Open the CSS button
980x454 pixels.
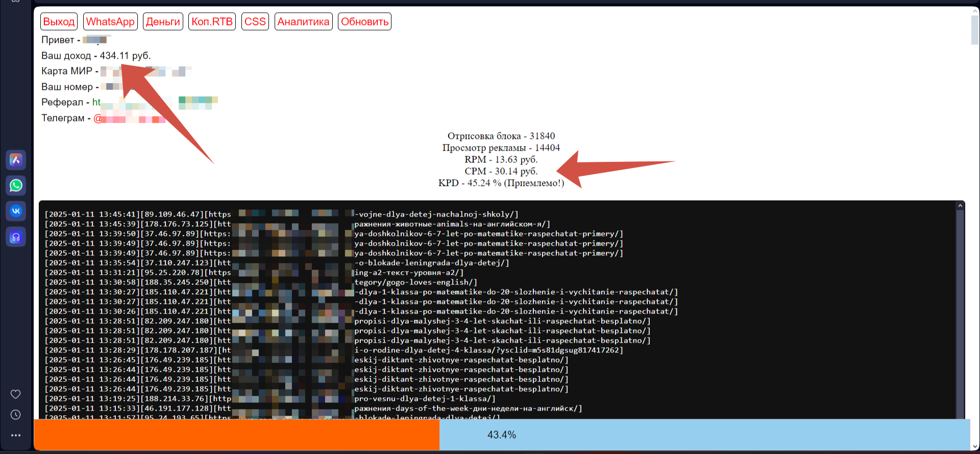(255, 21)
